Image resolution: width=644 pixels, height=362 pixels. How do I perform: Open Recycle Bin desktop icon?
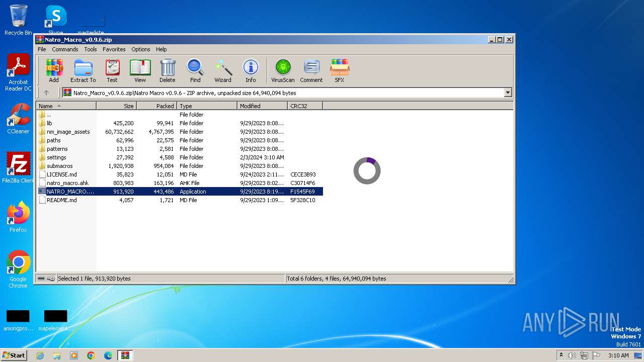(x=18, y=20)
